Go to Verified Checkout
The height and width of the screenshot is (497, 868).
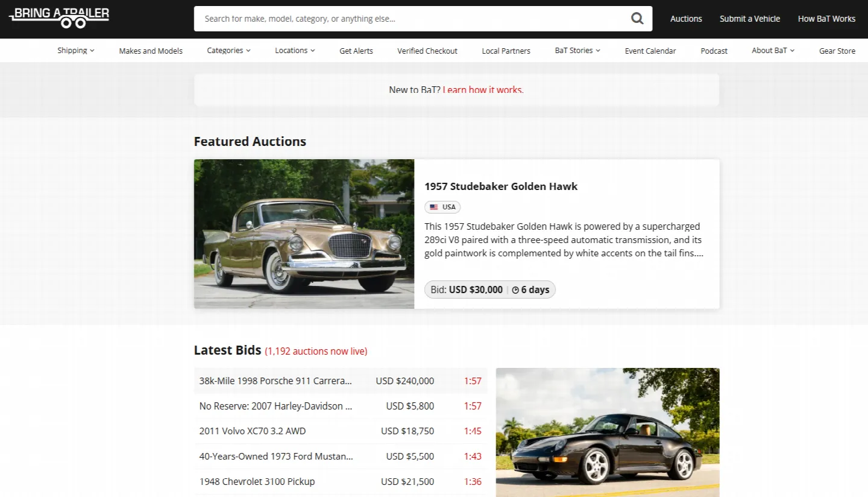click(427, 51)
